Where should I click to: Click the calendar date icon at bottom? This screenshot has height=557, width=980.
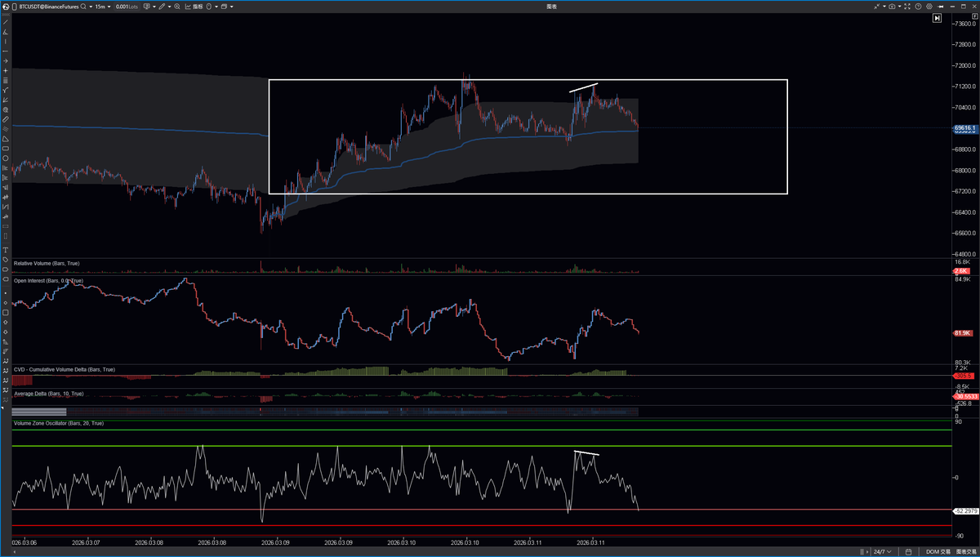coord(908,552)
